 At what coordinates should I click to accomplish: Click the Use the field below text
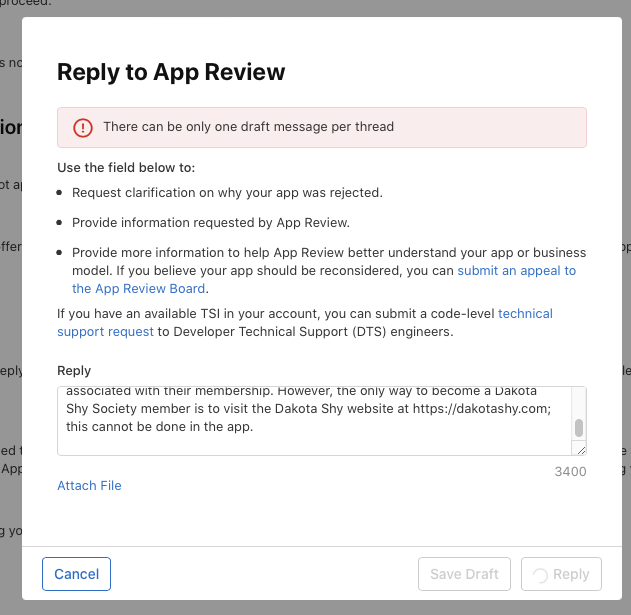(x=126, y=167)
